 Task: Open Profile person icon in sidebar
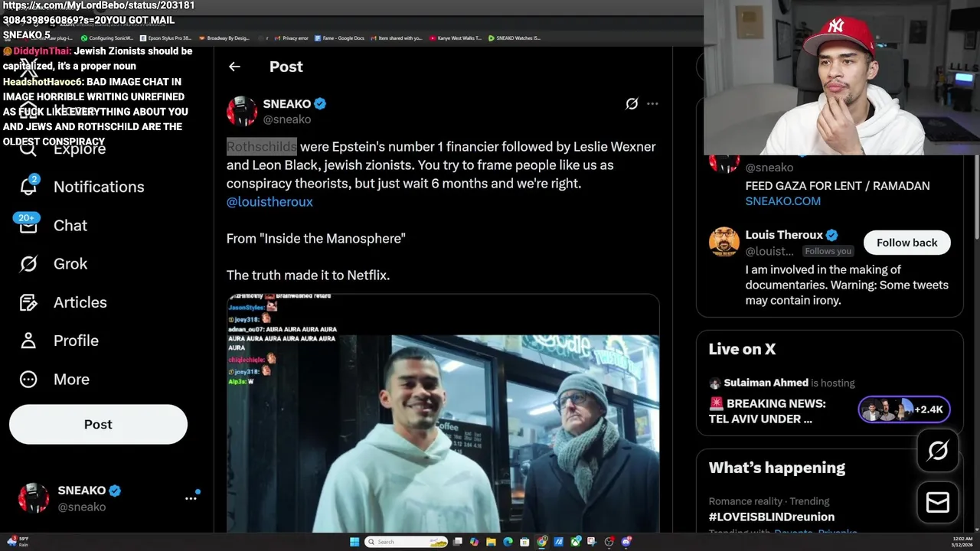click(x=28, y=341)
